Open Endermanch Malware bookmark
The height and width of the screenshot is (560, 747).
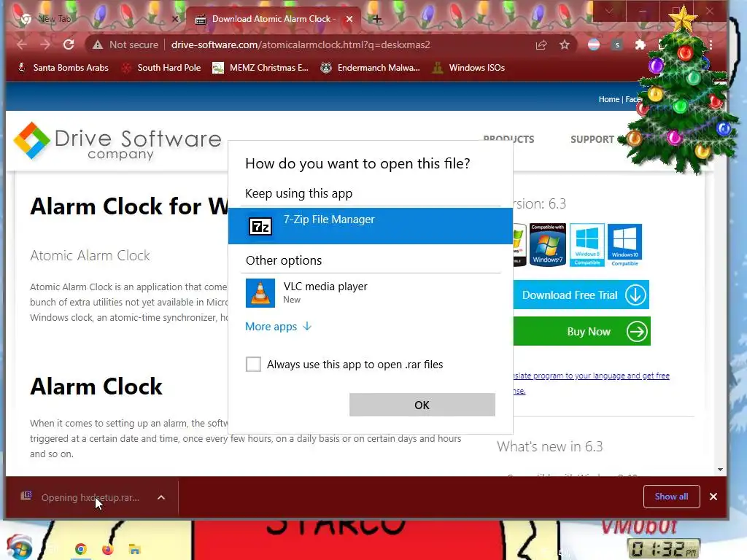point(370,68)
